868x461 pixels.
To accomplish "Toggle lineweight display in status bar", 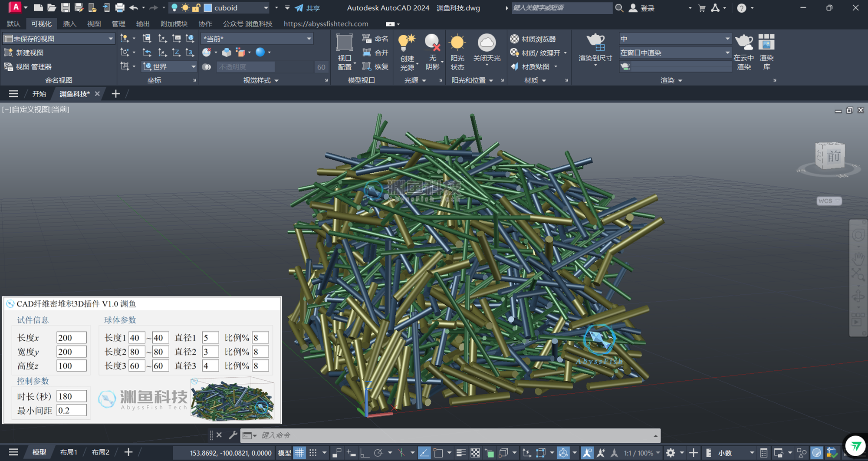I will click(461, 453).
